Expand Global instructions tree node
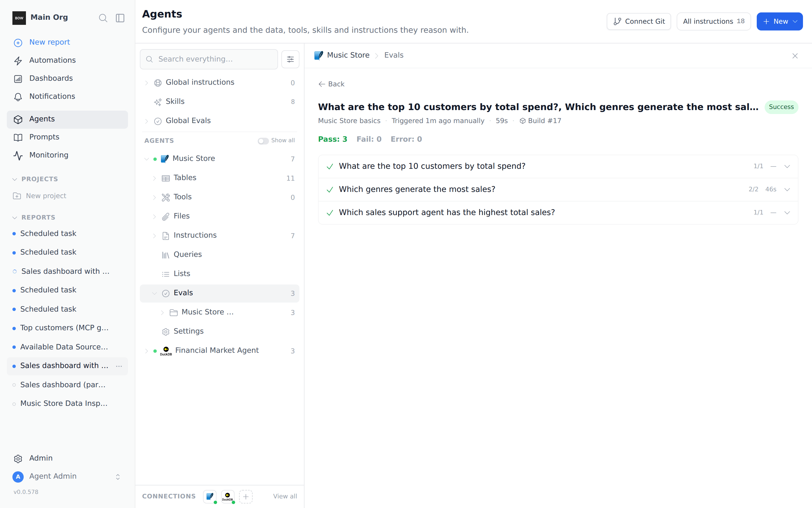Image resolution: width=812 pixels, height=508 pixels. click(x=147, y=83)
